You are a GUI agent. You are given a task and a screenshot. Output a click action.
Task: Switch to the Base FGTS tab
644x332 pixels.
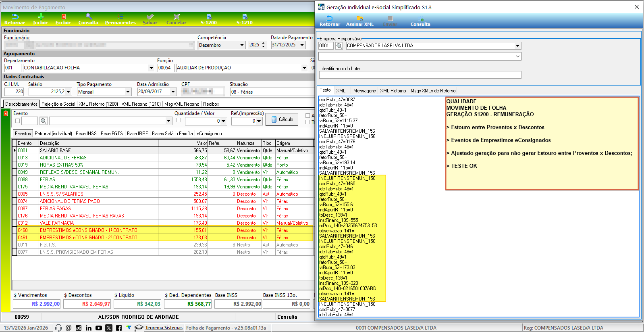pos(112,134)
